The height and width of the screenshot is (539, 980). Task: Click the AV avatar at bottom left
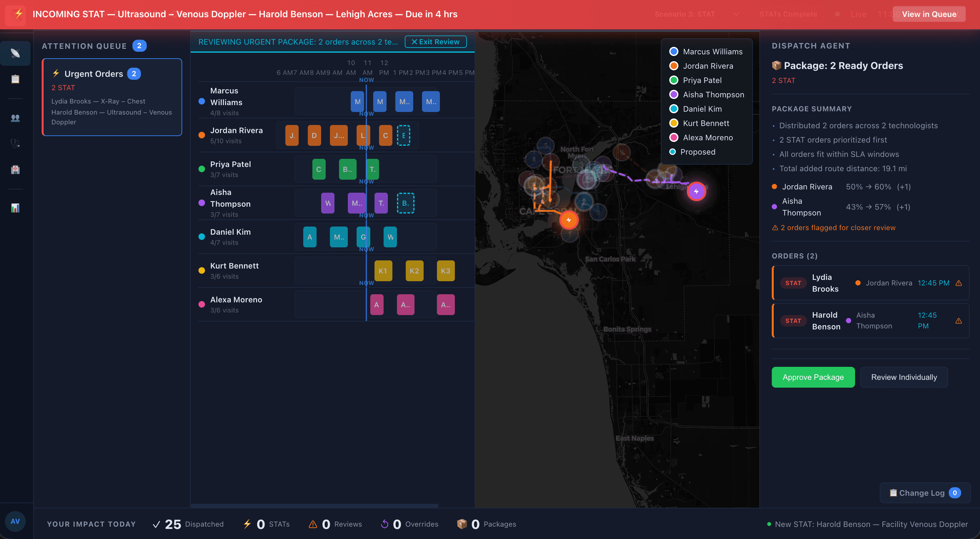click(15, 521)
